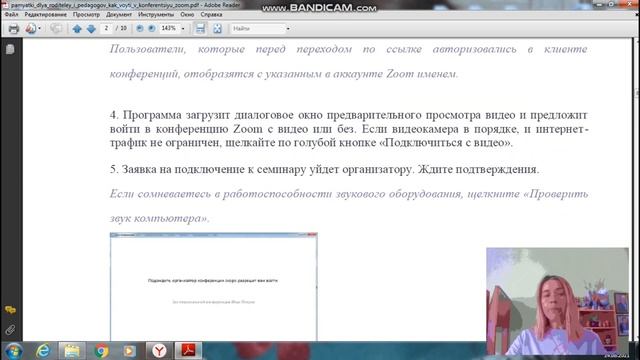Screen dimensions: 640x360
Task: Click the embedded Zoom waiting window screenshot
Action: pyautogui.click(x=213, y=287)
